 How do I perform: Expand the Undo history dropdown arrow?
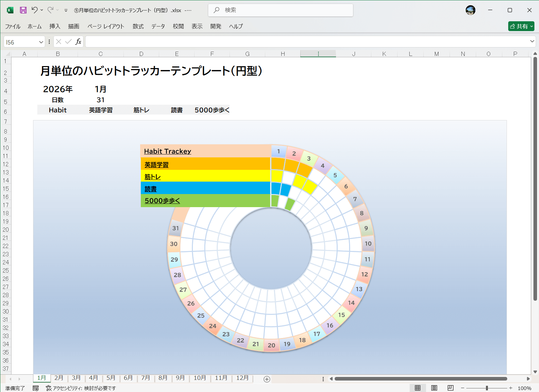[41, 10]
